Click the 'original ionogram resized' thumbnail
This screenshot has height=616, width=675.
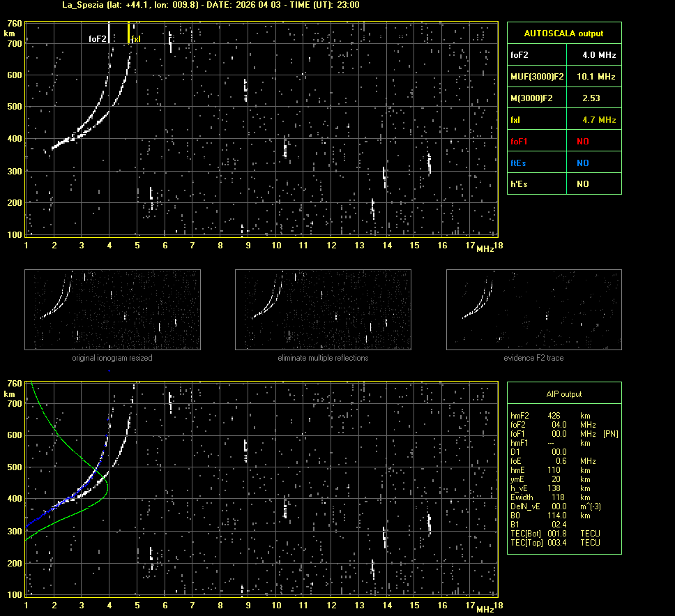pos(112,310)
